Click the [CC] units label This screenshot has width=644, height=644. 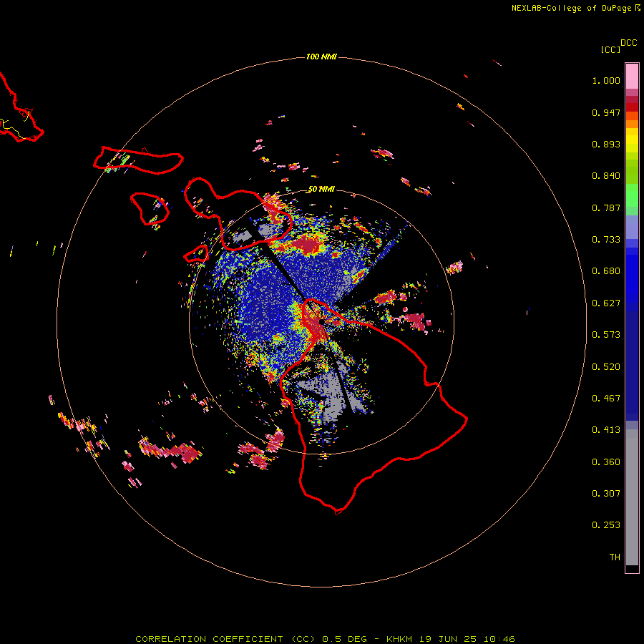(610, 49)
